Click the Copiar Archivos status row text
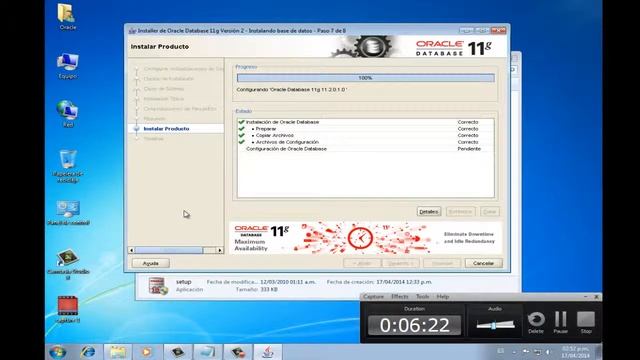Viewport: 640px width, 360px height. pos(275,135)
